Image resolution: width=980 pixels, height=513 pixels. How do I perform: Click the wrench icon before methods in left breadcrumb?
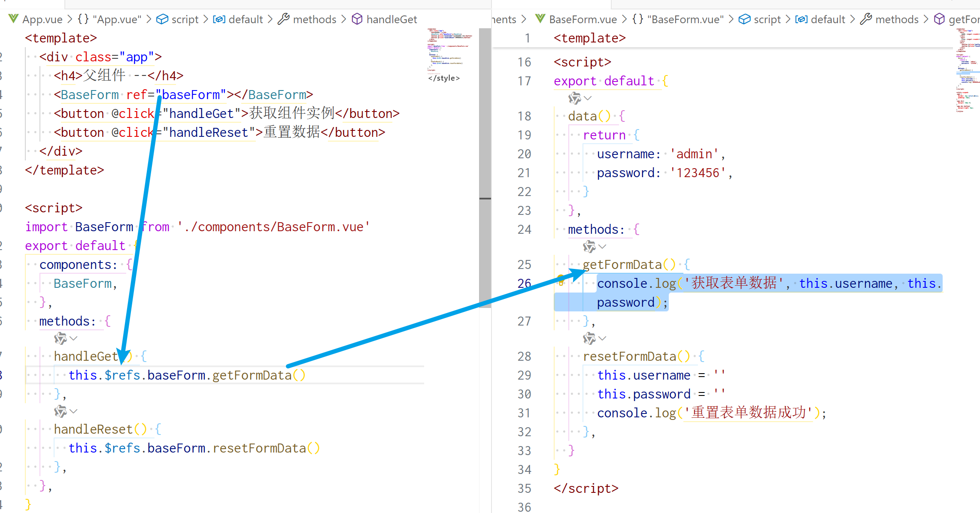(283, 19)
